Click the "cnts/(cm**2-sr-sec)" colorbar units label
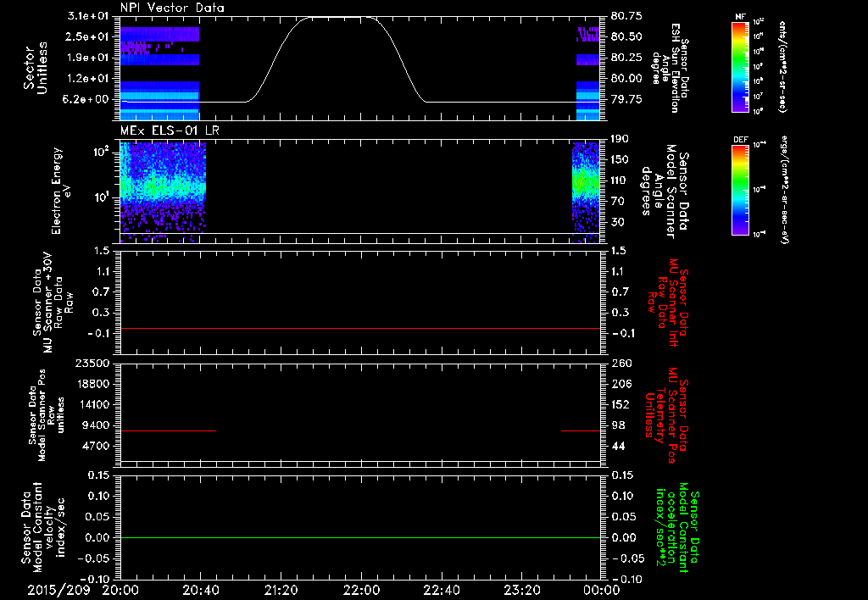This screenshot has height=600, width=868. tap(782, 67)
